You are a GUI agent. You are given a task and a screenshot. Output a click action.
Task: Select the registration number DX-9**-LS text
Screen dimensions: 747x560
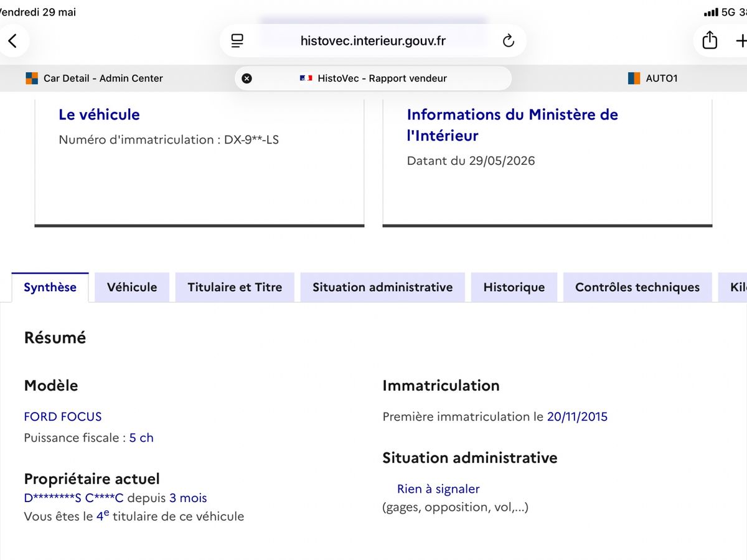coord(251,139)
